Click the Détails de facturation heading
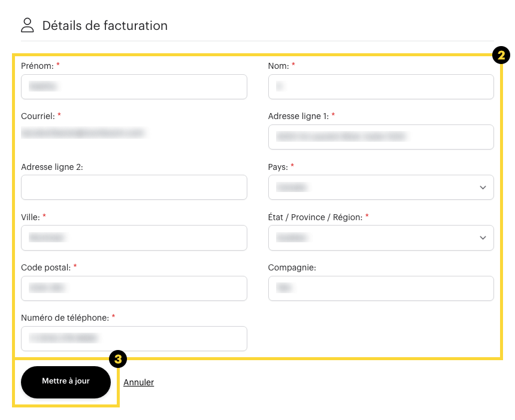The image size is (515, 420). (x=105, y=26)
